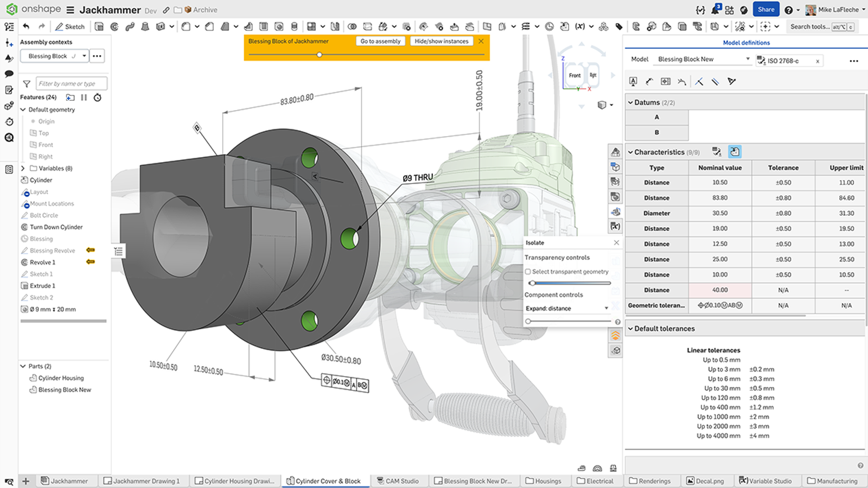The height and width of the screenshot is (488, 868).
Task: Select the Sketch tool
Action: point(69,26)
